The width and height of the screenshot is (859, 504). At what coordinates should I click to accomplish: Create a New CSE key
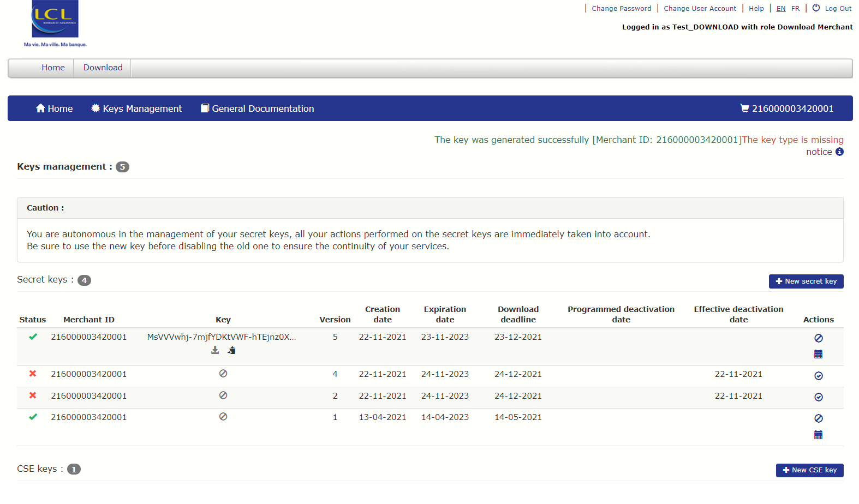810,470
